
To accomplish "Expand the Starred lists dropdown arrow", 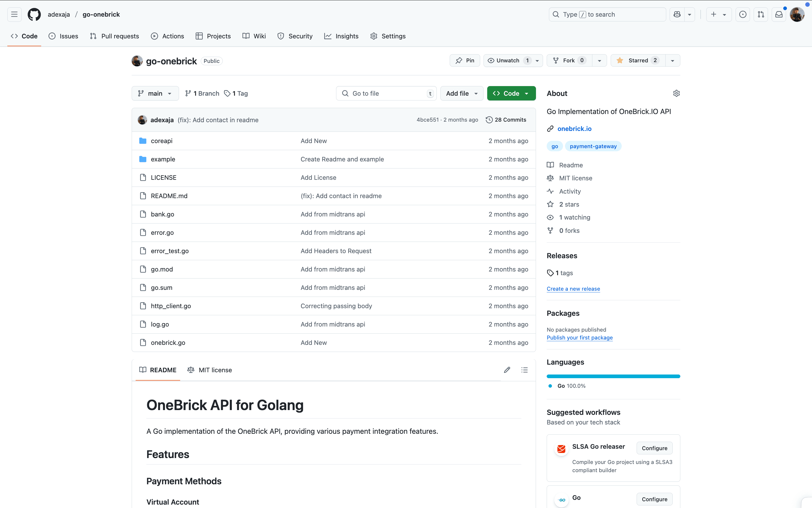I will click(672, 60).
